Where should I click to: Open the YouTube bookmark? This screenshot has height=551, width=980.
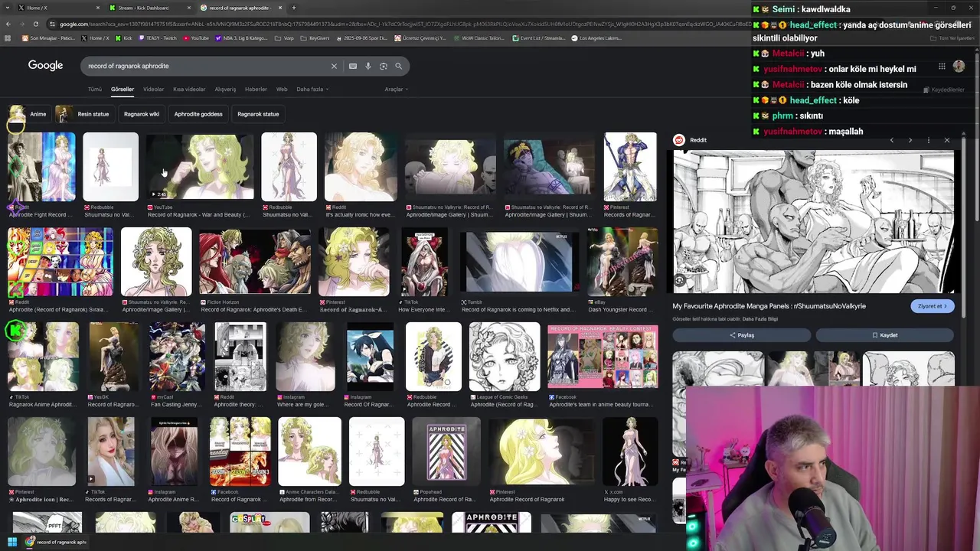(196, 37)
